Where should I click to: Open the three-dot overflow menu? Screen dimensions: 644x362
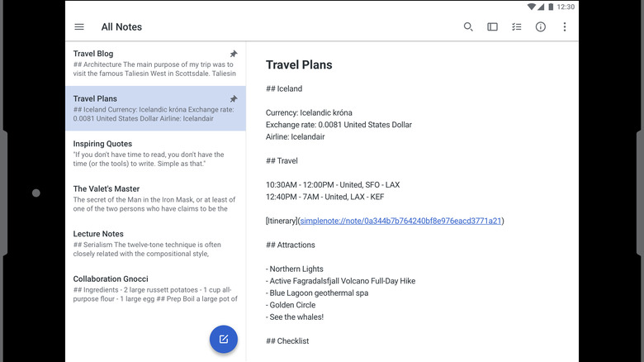tap(565, 26)
